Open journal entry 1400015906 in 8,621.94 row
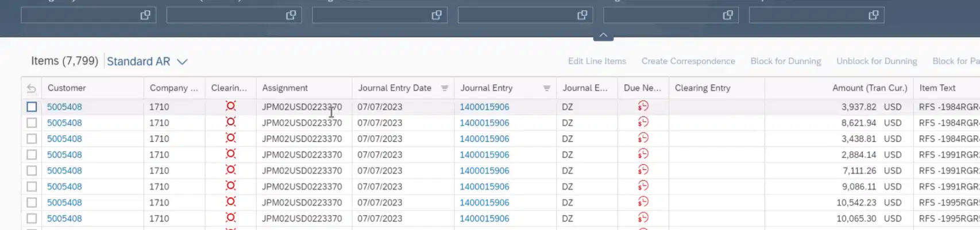The height and width of the screenshot is (230, 980). pyautogui.click(x=484, y=123)
